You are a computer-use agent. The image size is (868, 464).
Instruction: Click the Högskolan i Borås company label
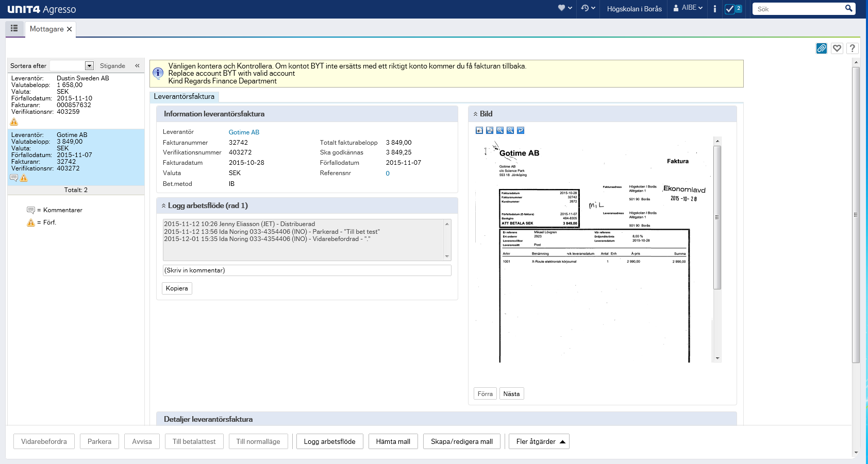(x=634, y=9)
